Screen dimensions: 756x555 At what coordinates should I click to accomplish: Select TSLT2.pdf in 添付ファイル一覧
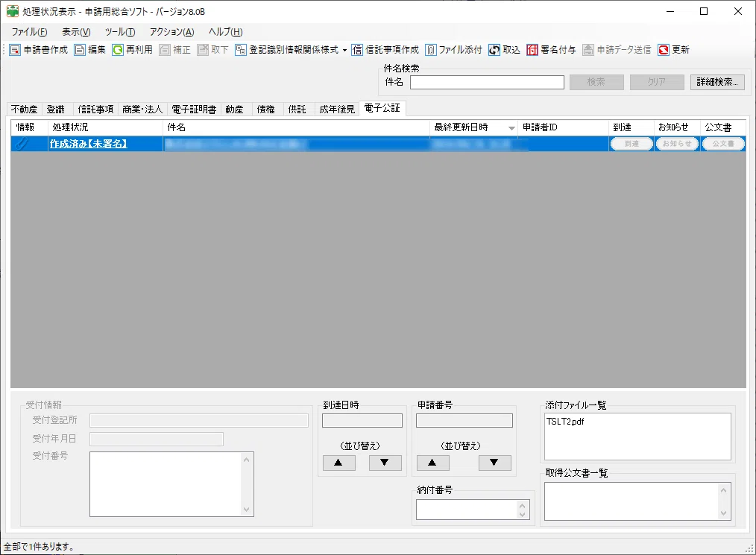(564, 422)
